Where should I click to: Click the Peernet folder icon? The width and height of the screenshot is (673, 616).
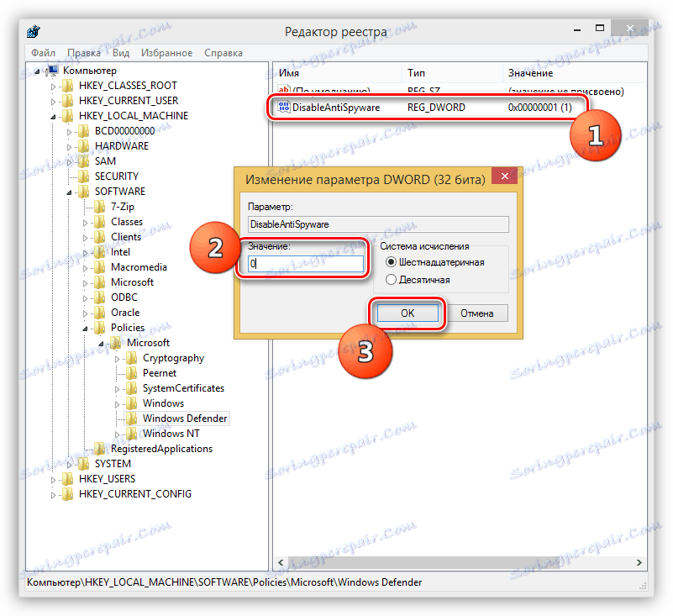point(131,373)
